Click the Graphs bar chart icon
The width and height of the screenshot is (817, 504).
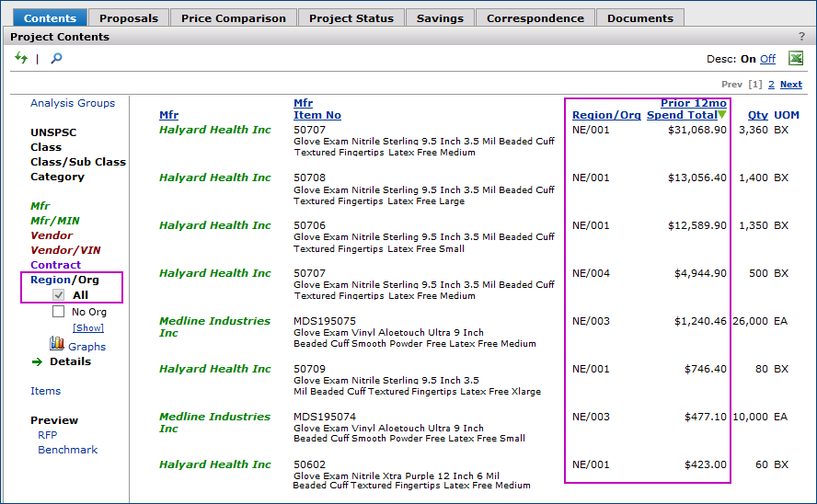coord(57,345)
